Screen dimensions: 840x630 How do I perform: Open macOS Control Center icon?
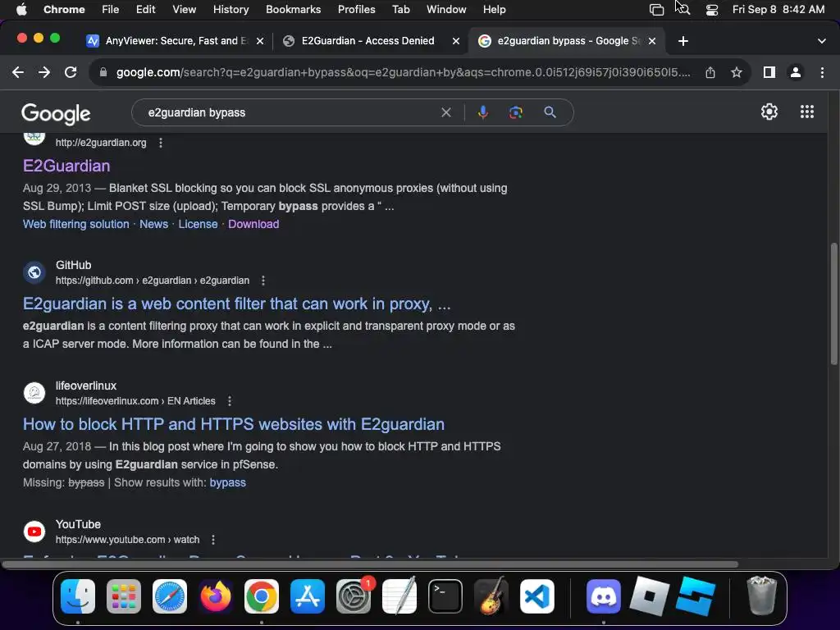tap(711, 10)
